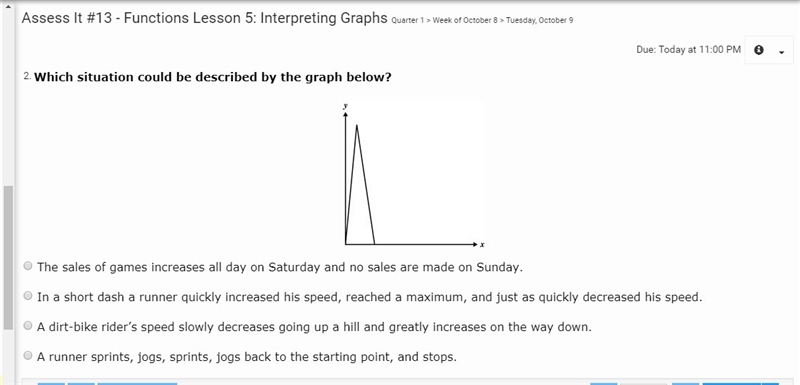Click the peak of the graph's triangle
800x385 pixels.
[356, 125]
